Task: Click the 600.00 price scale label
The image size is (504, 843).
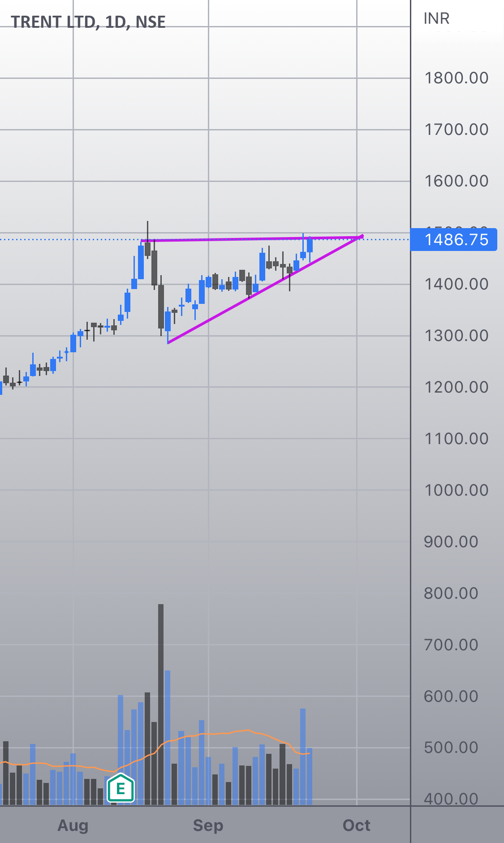Action: click(x=451, y=696)
